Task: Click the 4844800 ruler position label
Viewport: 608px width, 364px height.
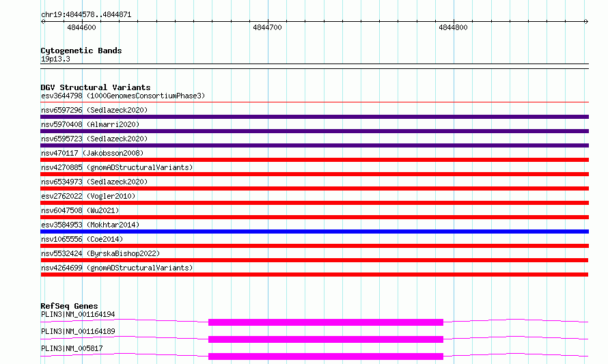Action: tap(453, 27)
